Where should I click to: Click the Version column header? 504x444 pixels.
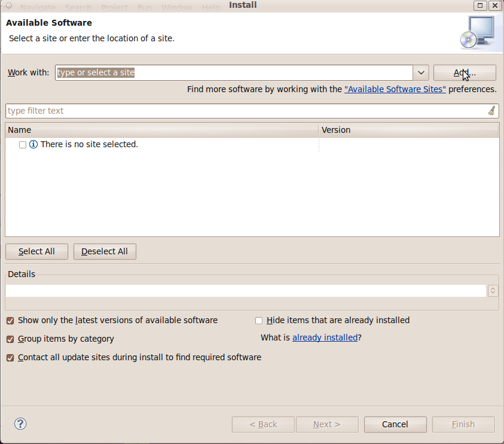(x=408, y=130)
